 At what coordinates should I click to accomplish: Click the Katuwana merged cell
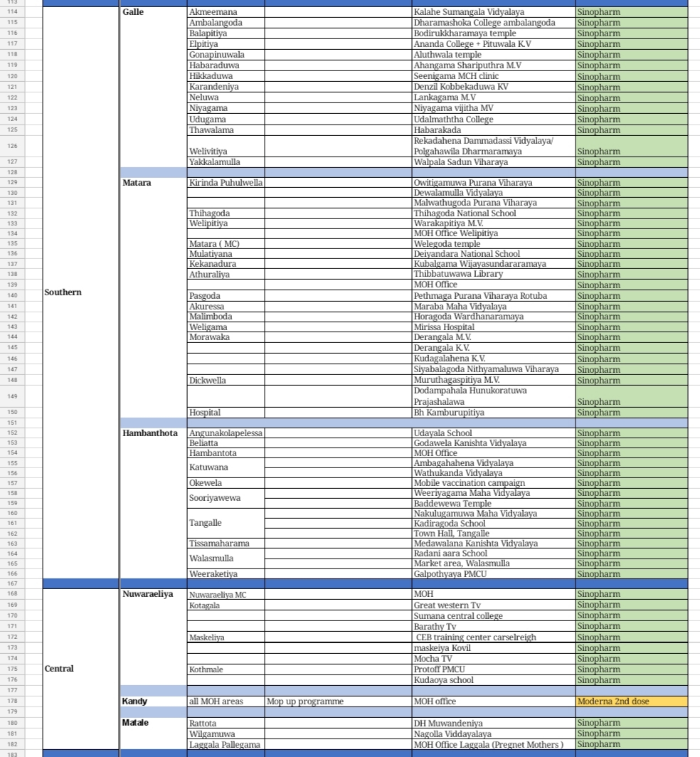click(x=226, y=468)
